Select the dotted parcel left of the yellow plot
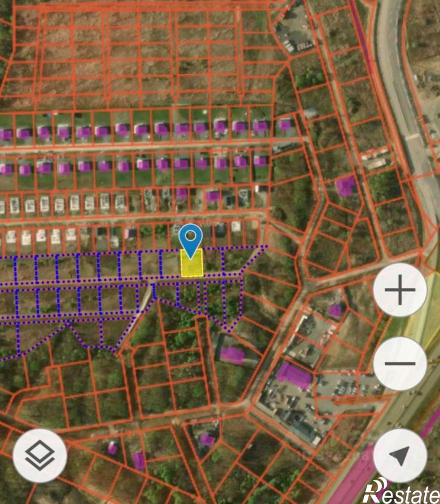The width and height of the screenshot is (440, 504). point(170,263)
